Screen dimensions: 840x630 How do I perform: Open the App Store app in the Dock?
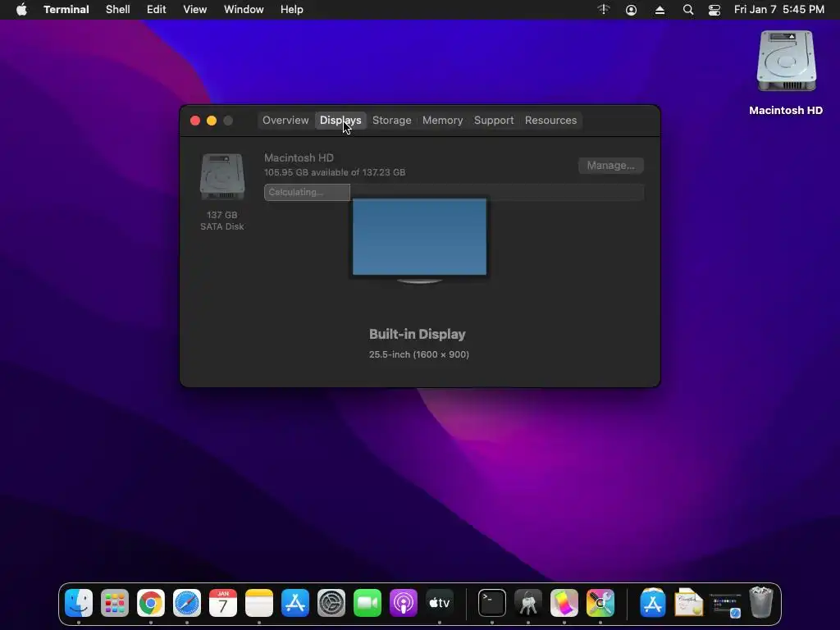[295, 603]
